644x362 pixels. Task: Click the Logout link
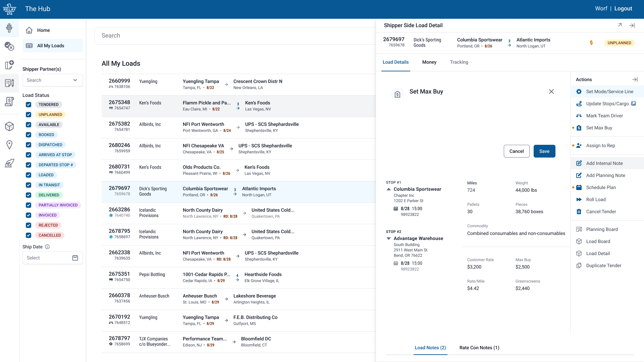click(623, 9)
